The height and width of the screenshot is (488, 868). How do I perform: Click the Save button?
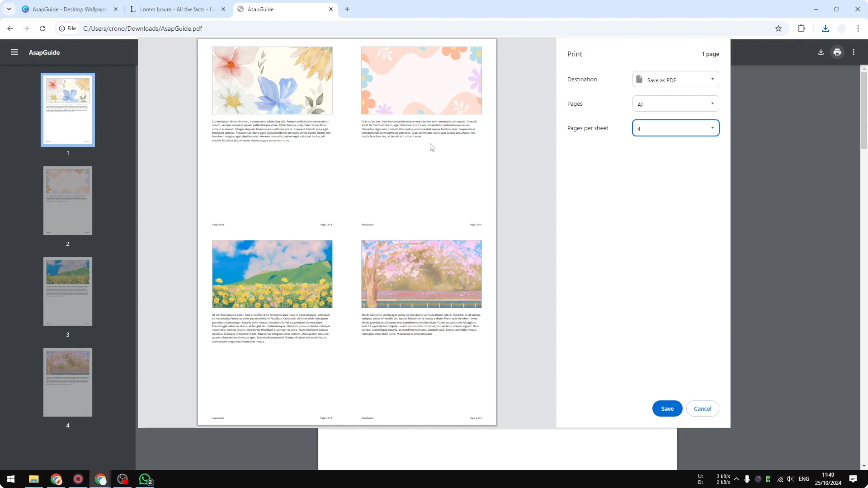tap(667, 409)
